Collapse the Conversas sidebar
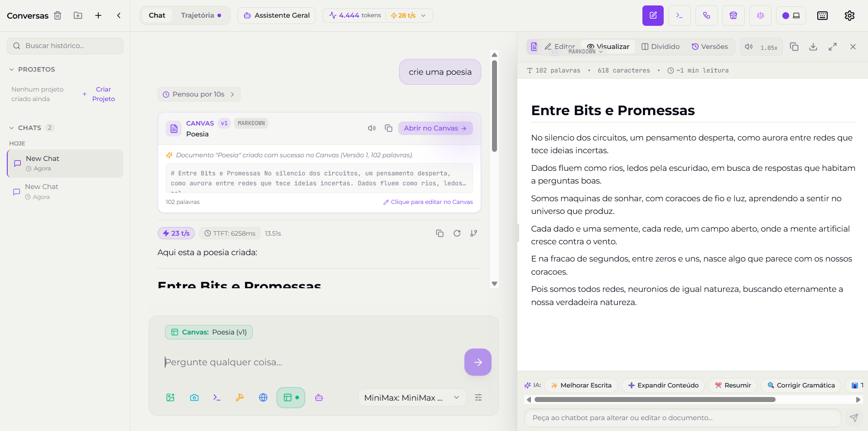 [119, 15]
